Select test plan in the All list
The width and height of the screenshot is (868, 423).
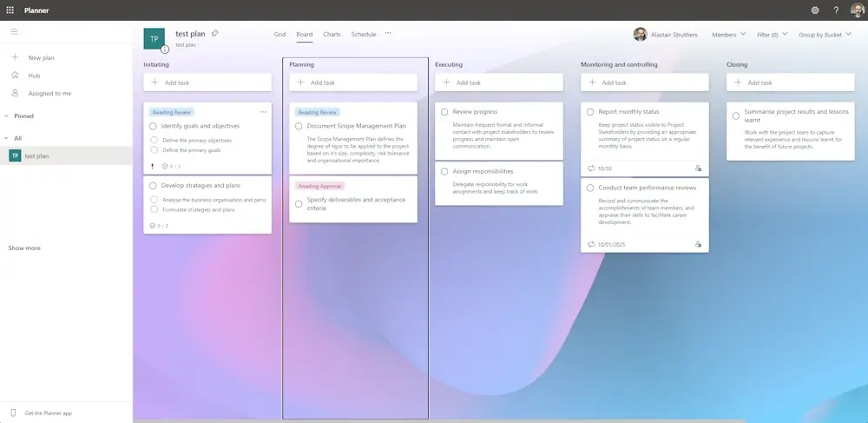click(36, 155)
